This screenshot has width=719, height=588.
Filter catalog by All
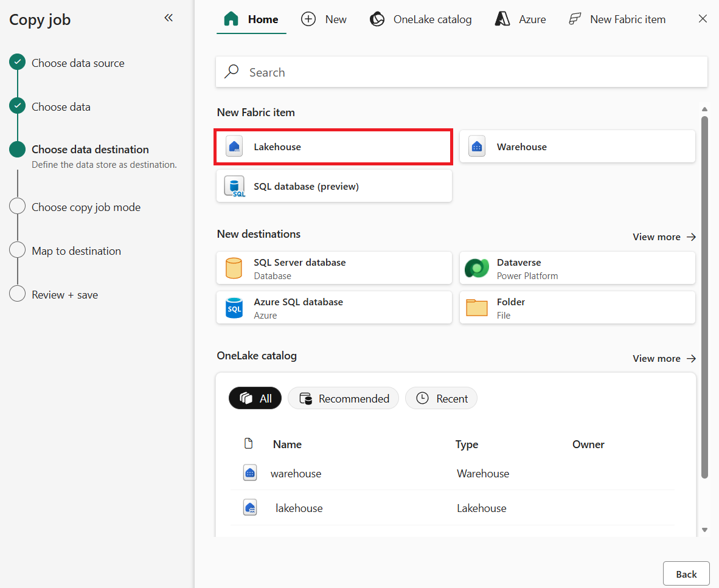coord(255,398)
